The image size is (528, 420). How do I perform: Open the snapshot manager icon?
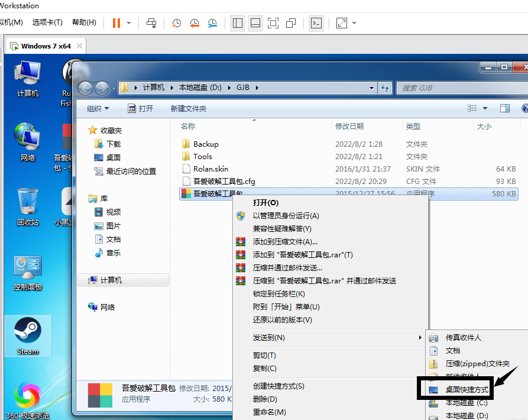[212, 23]
